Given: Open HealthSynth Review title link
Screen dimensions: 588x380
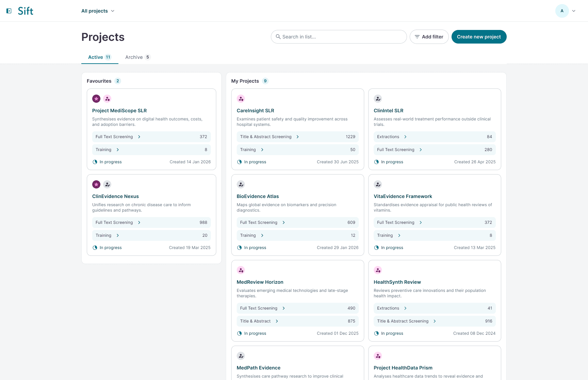Looking at the screenshot, I should [x=397, y=282].
